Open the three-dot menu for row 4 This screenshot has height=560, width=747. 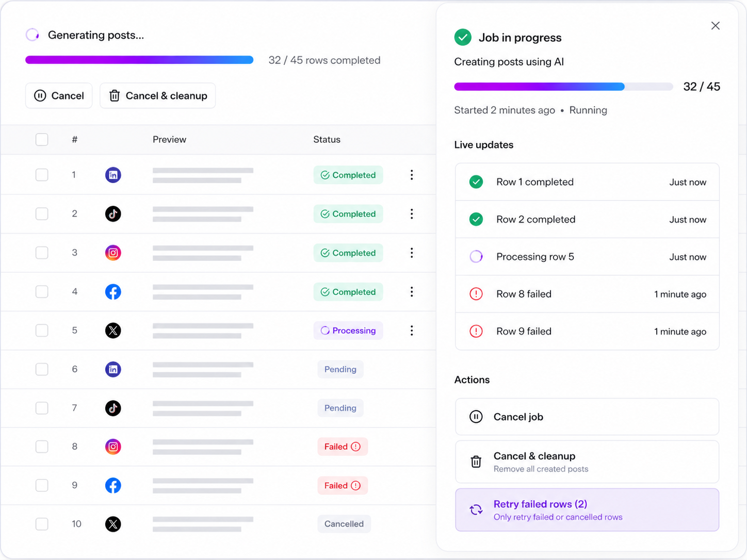(x=412, y=292)
